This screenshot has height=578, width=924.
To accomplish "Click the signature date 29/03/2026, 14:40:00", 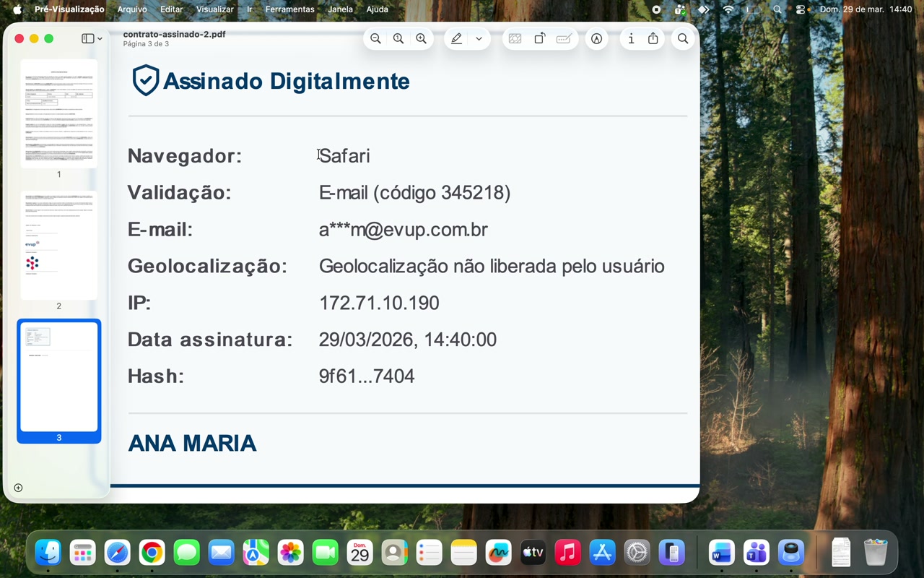I will pyautogui.click(x=408, y=340).
